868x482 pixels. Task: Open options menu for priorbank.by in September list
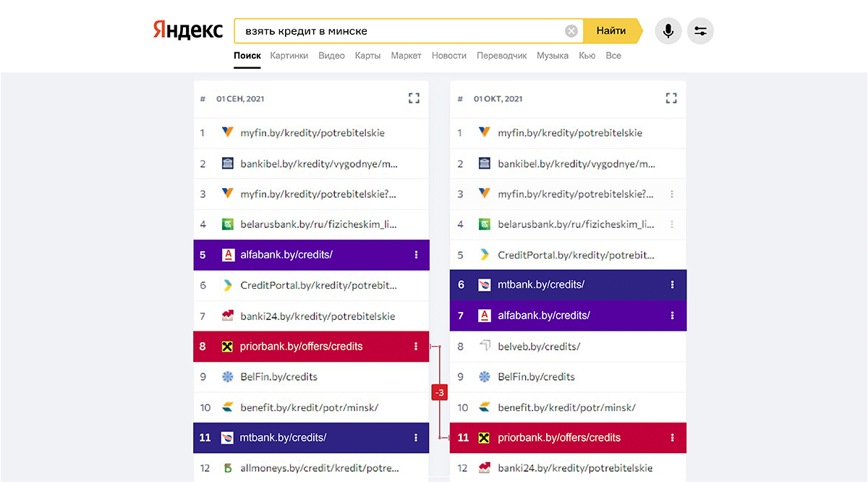416,347
